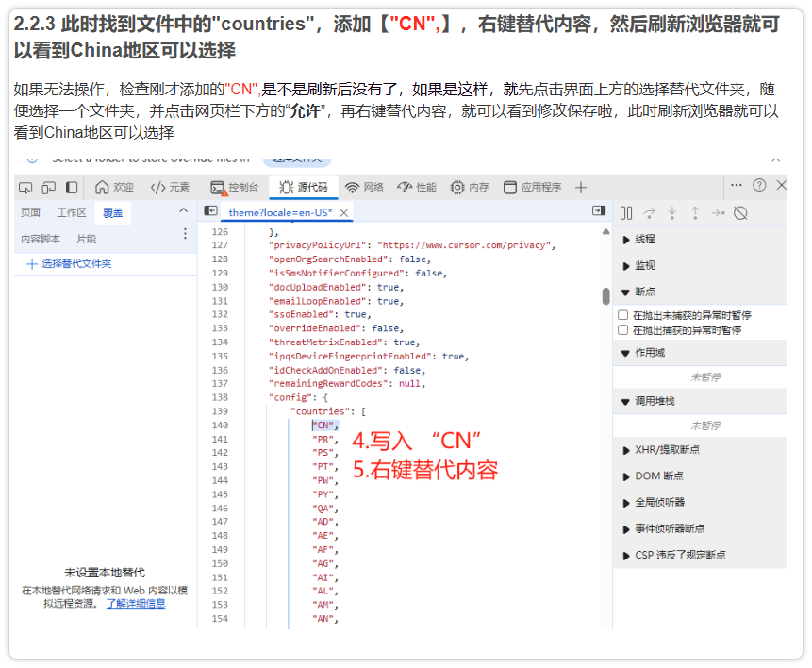The image size is (812, 668).
Task: Click 选择替代文件夹 to select override folder
Action: point(75,264)
